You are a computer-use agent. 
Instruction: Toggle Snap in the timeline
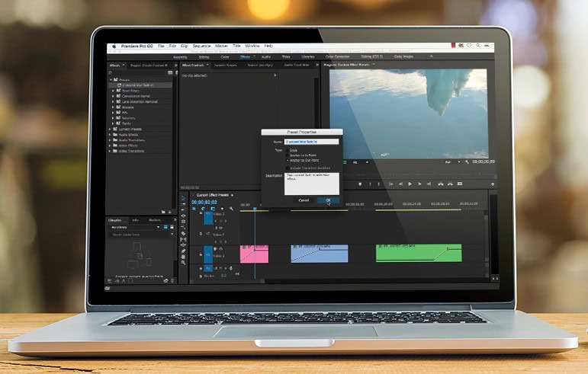[204, 209]
